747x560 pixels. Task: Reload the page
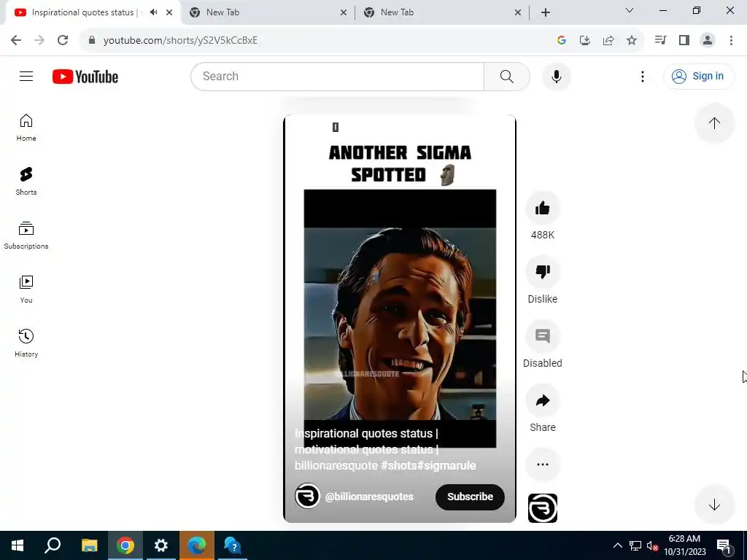point(63,41)
